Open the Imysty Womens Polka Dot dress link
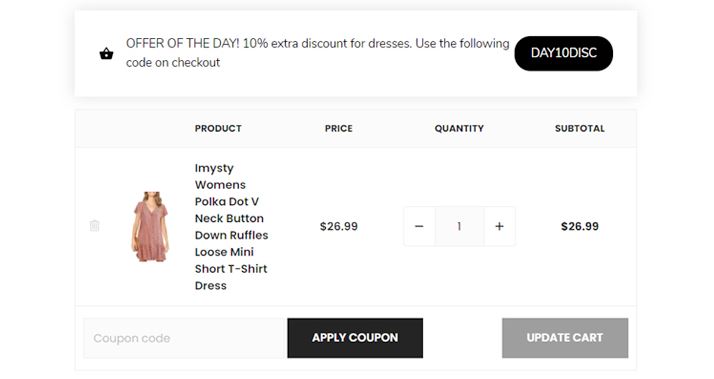This screenshot has height=379, width=714. coord(231,226)
